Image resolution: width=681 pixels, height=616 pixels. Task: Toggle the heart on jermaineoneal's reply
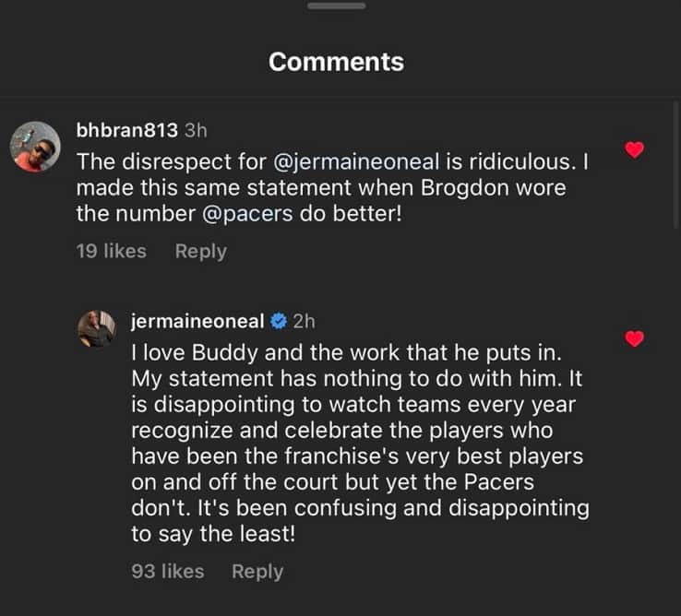coord(634,338)
